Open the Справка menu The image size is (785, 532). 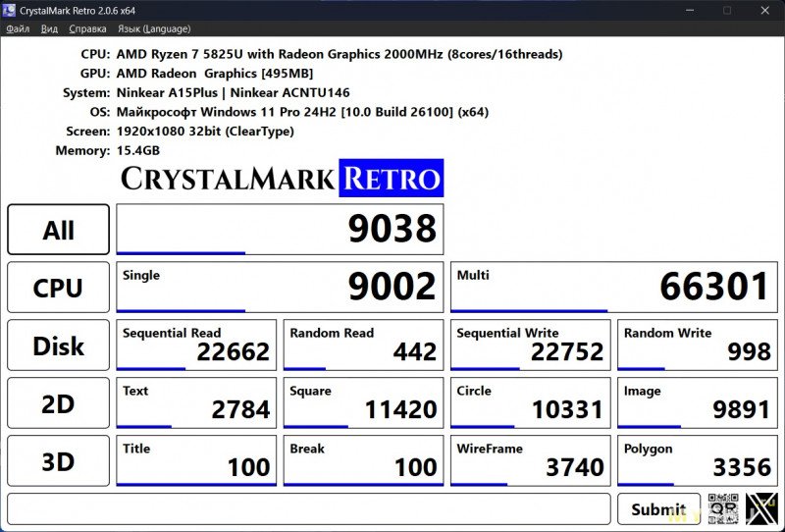tap(88, 29)
